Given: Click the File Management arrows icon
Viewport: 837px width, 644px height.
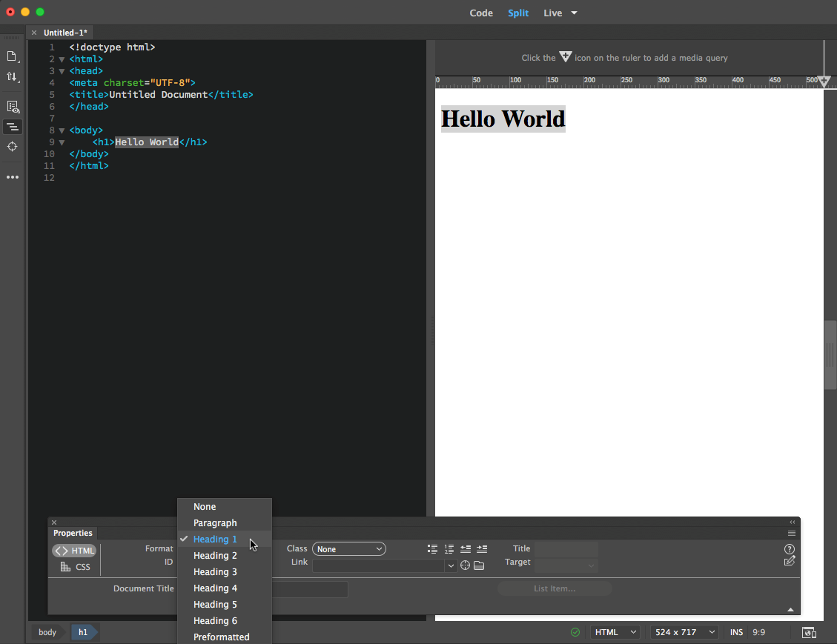Looking at the screenshot, I should (x=12, y=76).
